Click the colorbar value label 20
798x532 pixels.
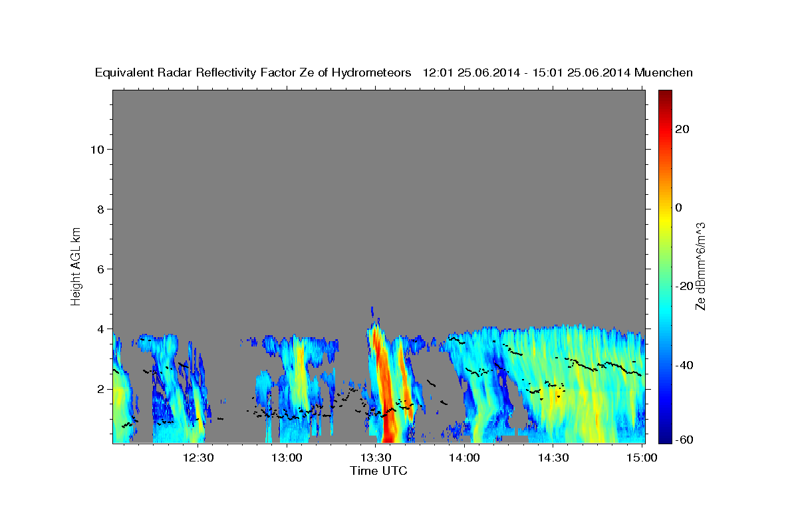coord(682,129)
